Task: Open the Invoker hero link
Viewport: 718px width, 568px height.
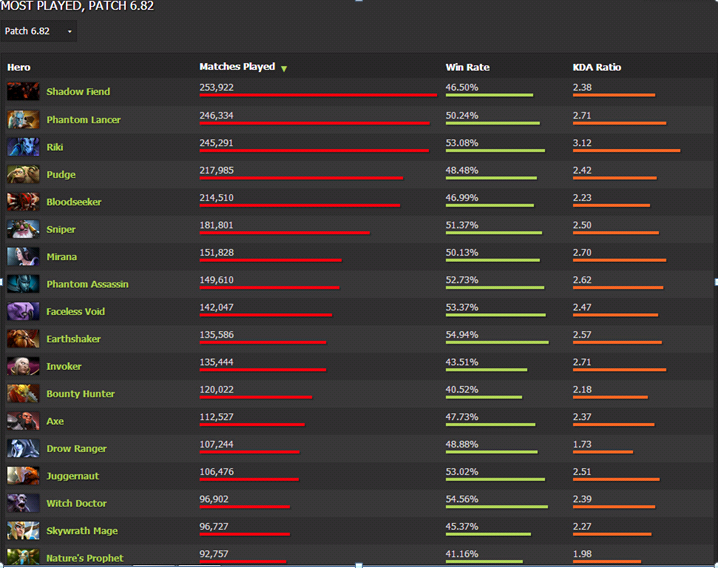Action: click(x=64, y=366)
